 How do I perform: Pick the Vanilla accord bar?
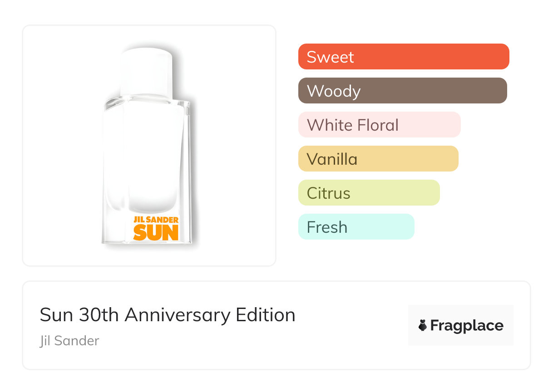tap(378, 159)
